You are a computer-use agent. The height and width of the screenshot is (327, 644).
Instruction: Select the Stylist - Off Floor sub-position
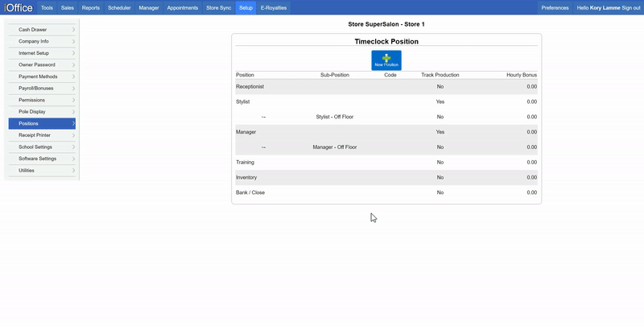(x=335, y=117)
